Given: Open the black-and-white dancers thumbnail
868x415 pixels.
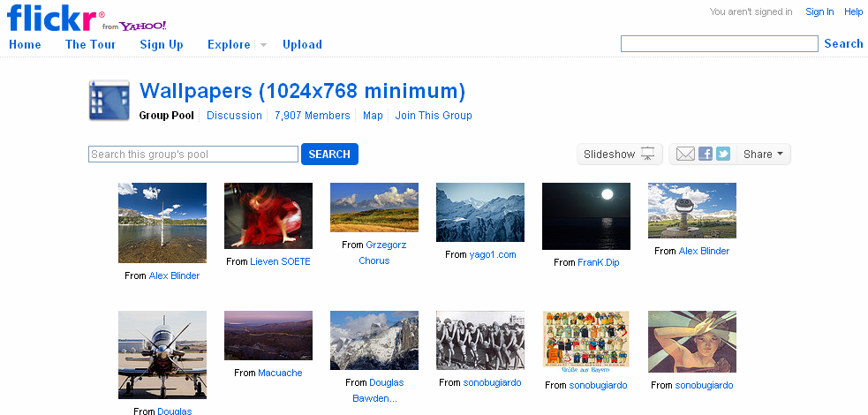Looking at the screenshot, I should [480, 340].
